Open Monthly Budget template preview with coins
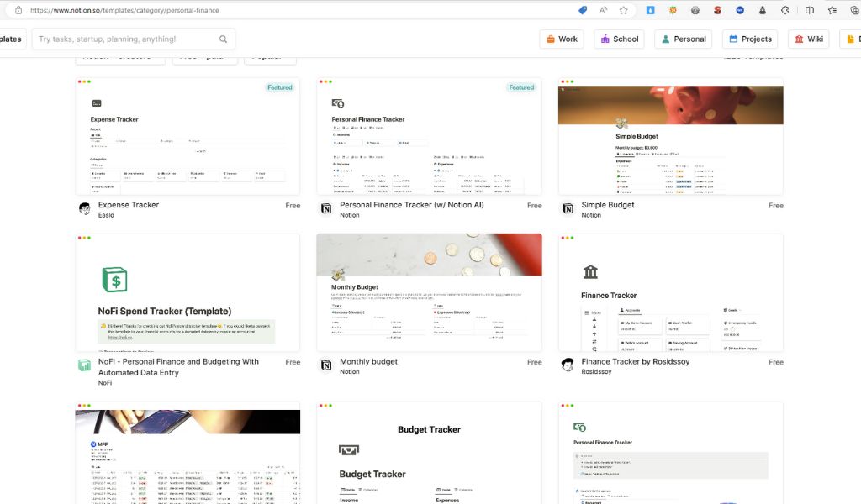Viewport: 861px width, 504px height. point(430,293)
